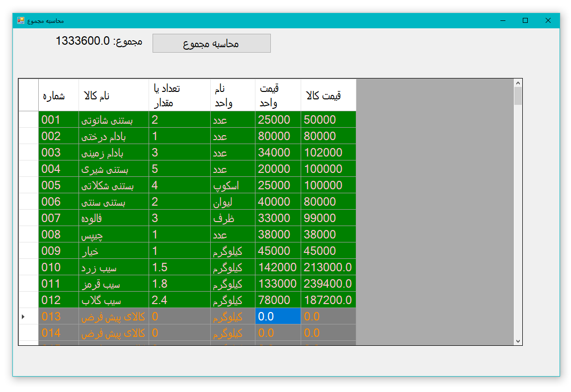Click the قیمت واحد column header
Image resolution: width=571 pixels, height=392 pixels.
277,95
